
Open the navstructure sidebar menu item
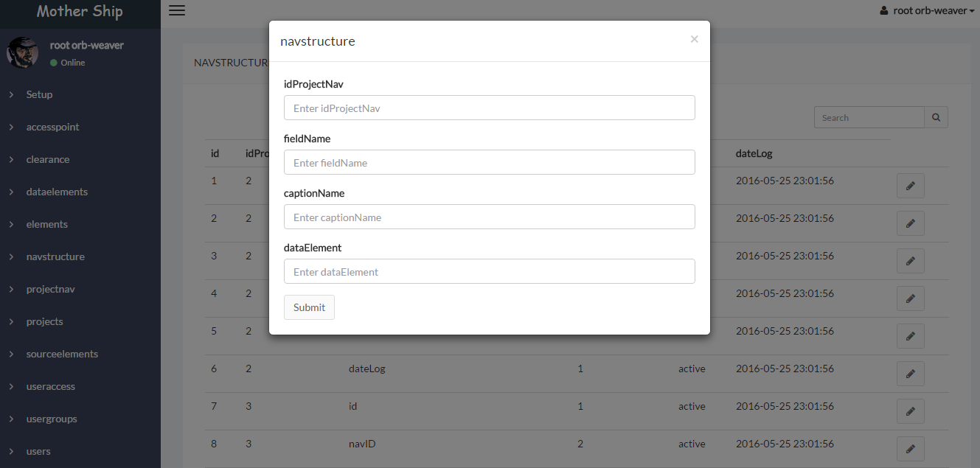click(x=55, y=256)
